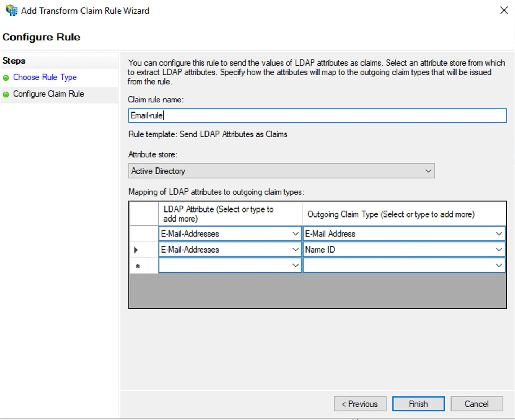Open the first E-Mail-Addresses LDAP attribute dropdown
Screen dimensions: 515x420
295,233
